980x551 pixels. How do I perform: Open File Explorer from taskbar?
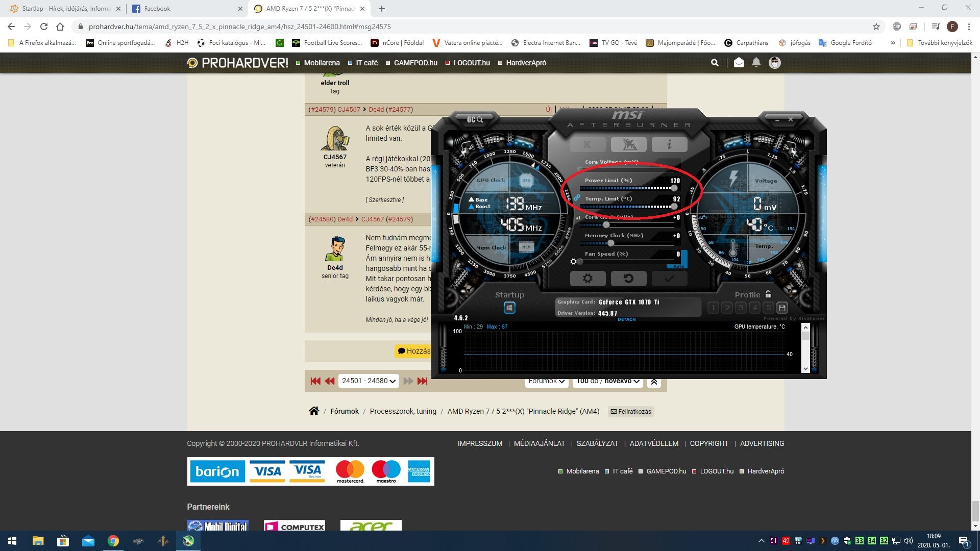pyautogui.click(x=38, y=541)
